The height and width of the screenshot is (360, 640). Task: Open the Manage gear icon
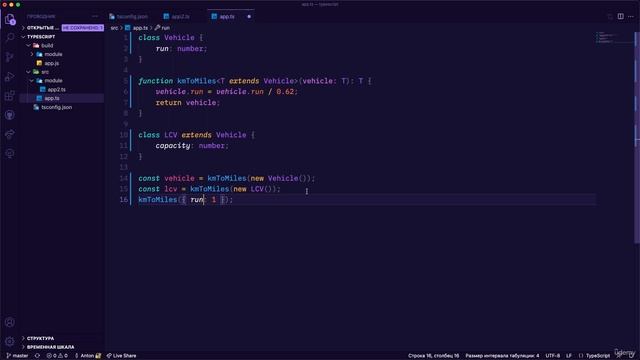coord(10,341)
